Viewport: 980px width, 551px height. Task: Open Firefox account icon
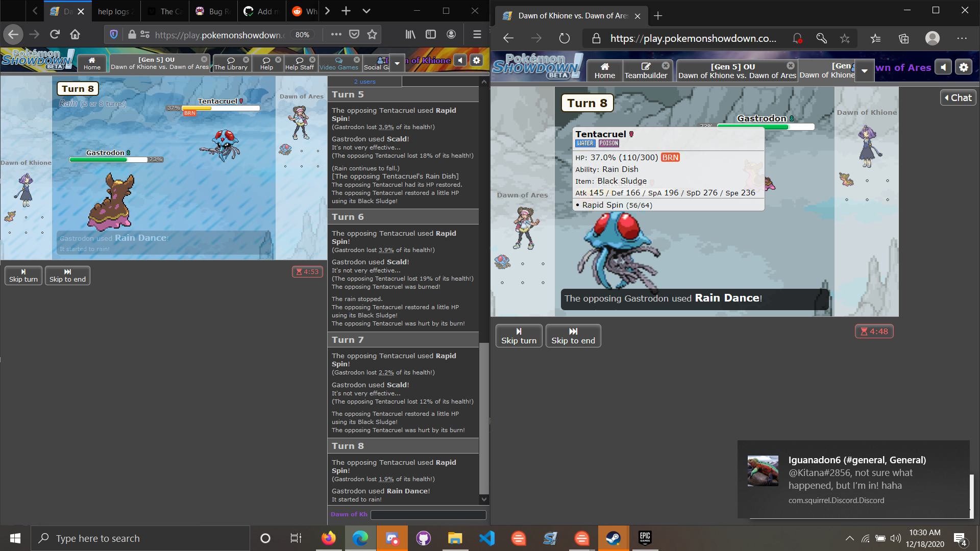[x=451, y=35]
